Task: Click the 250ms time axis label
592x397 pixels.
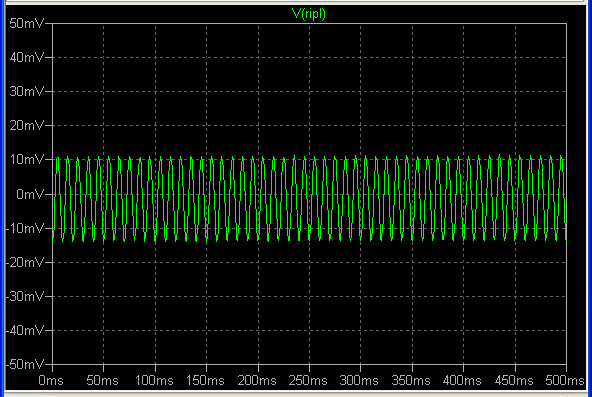Action: click(x=308, y=380)
